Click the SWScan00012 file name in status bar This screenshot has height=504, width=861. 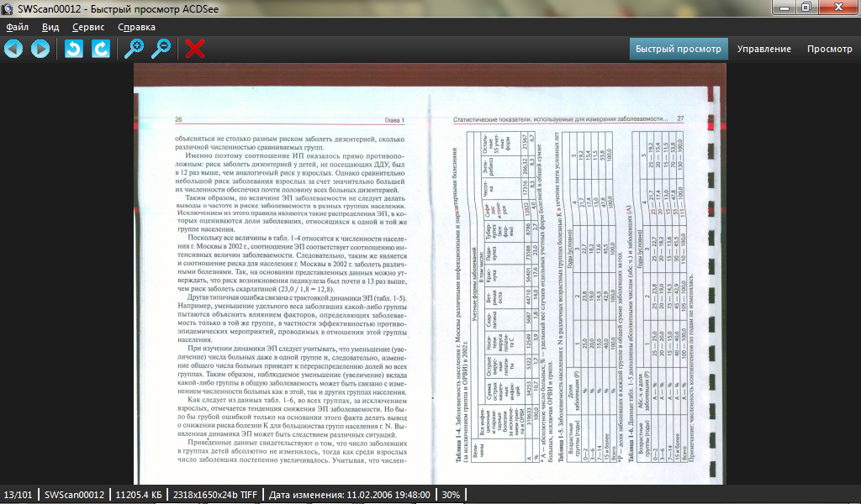tap(74, 495)
